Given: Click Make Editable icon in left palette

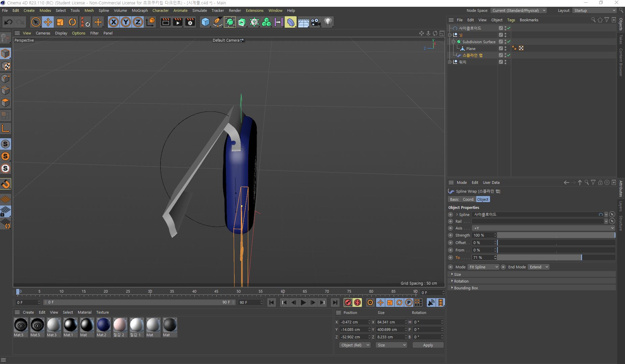Looking at the screenshot, I should [x=5, y=38].
